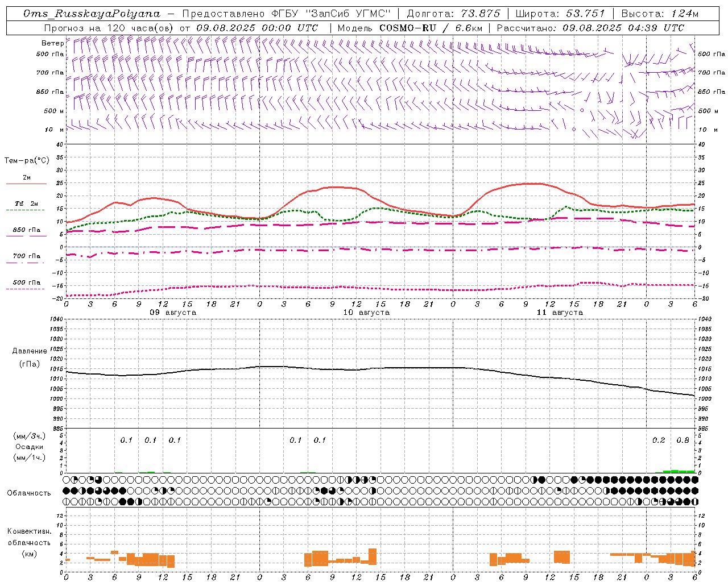Click the Долгота: 73.875 value
728x582 pixels.
coord(453,14)
